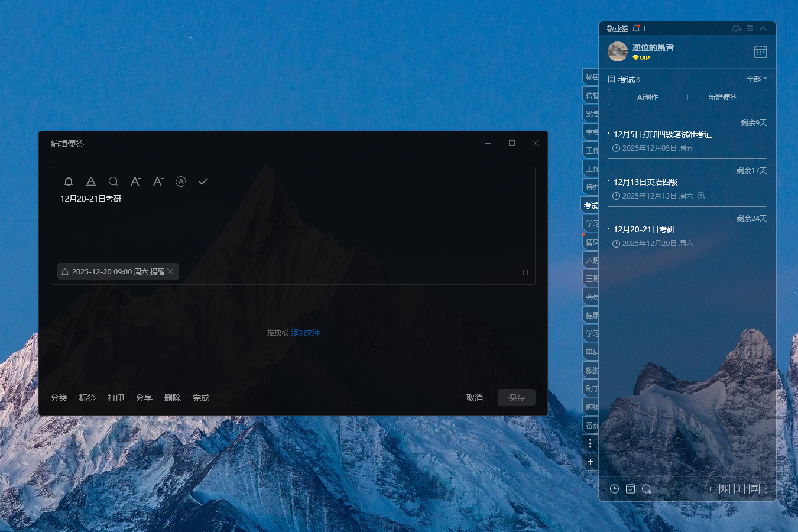Collapse the panel using the up chevron
Image resolution: width=798 pixels, height=532 pixels.
763,28
